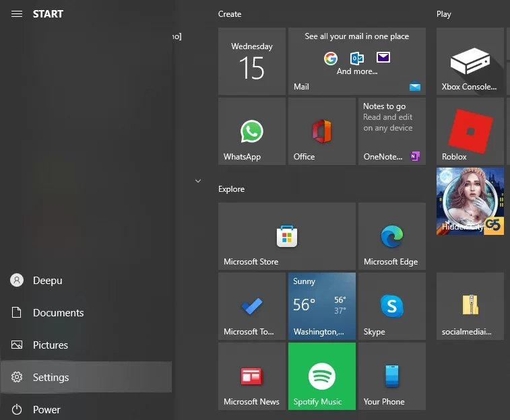Open the Hidden City game tile
The height and width of the screenshot is (420, 510).
pyautogui.click(x=470, y=201)
